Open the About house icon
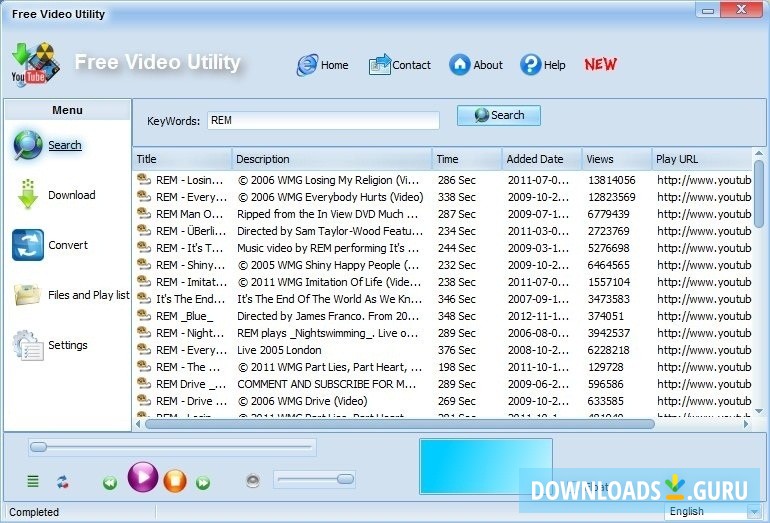Image resolution: width=770 pixels, height=523 pixels. click(x=460, y=65)
